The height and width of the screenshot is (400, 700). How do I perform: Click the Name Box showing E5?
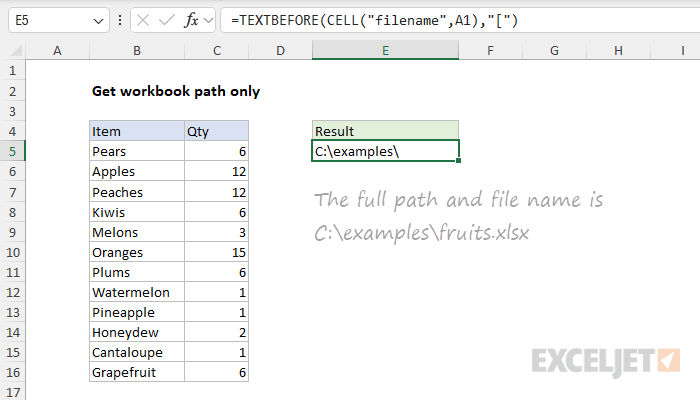click(58, 20)
